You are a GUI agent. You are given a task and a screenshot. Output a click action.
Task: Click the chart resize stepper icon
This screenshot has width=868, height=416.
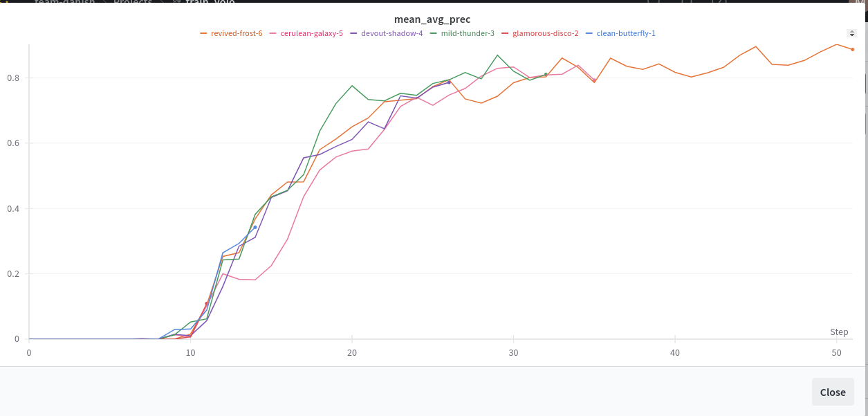(851, 33)
